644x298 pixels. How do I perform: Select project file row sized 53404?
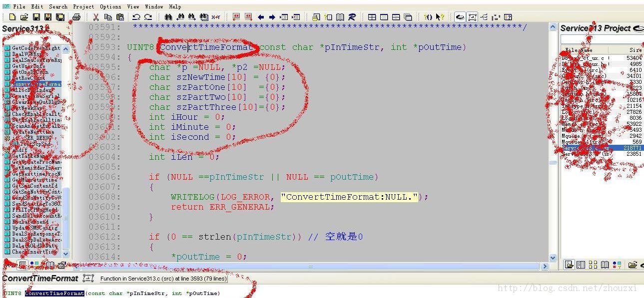click(602, 58)
